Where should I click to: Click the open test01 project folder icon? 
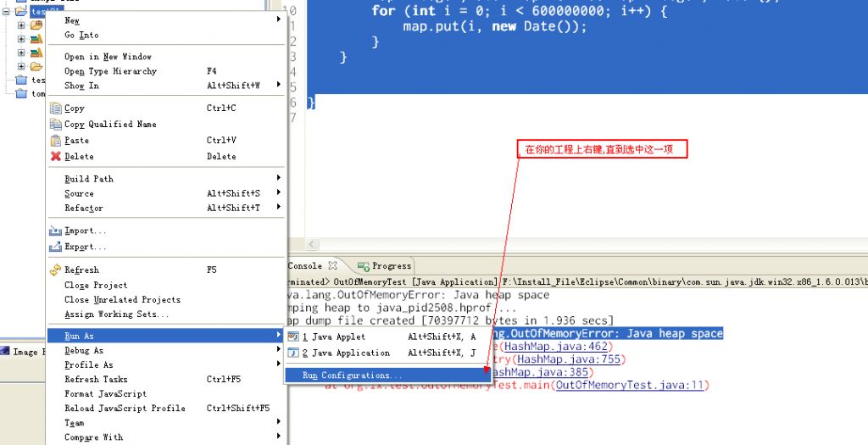tap(21, 10)
